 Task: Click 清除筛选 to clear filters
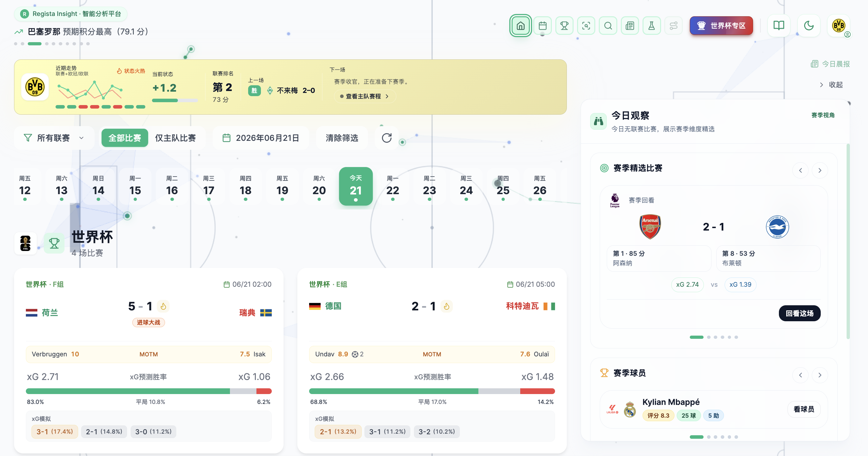click(x=342, y=138)
